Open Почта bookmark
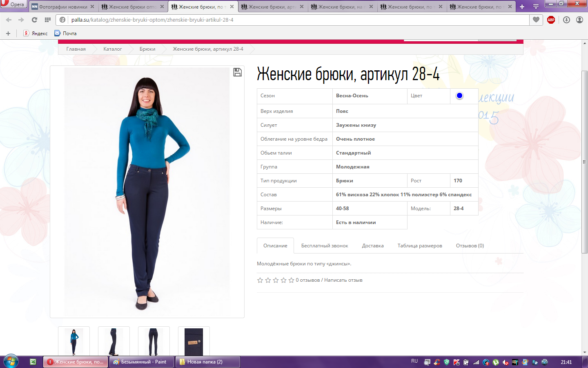 click(65, 34)
